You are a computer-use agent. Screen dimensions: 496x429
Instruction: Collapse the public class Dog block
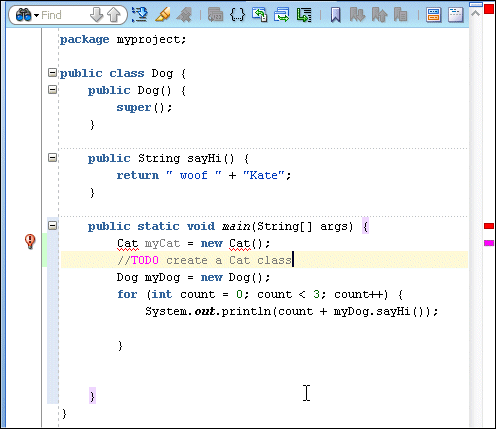point(52,72)
